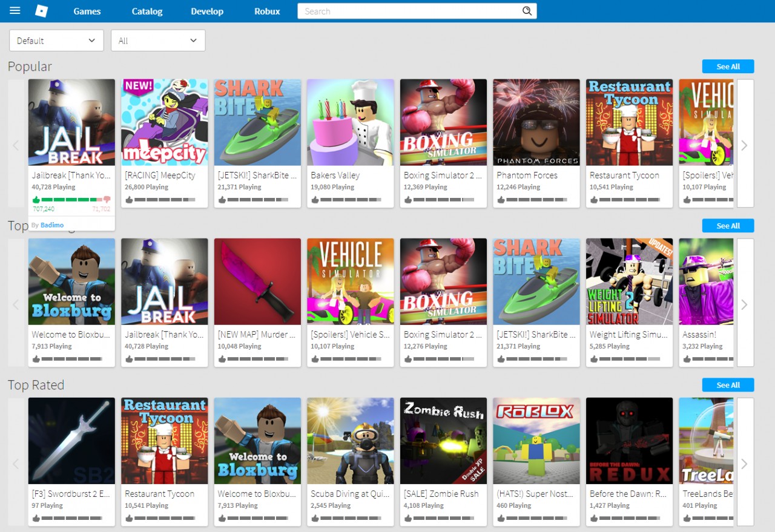This screenshot has width=775, height=532.
Task: Open the TreeLands thumbnail
Action: (706, 441)
